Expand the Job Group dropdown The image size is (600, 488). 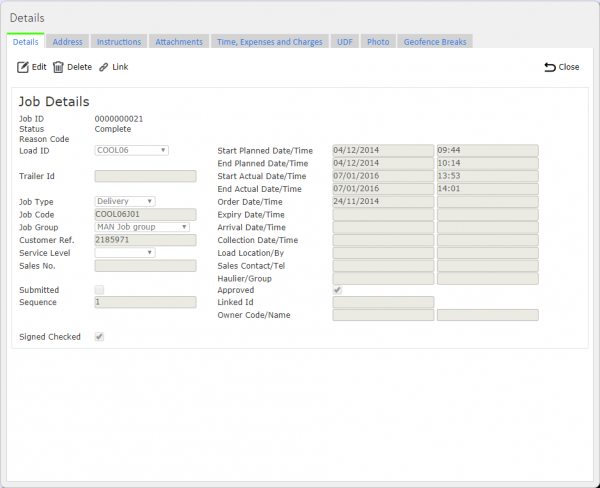click(x=142, y=227)
